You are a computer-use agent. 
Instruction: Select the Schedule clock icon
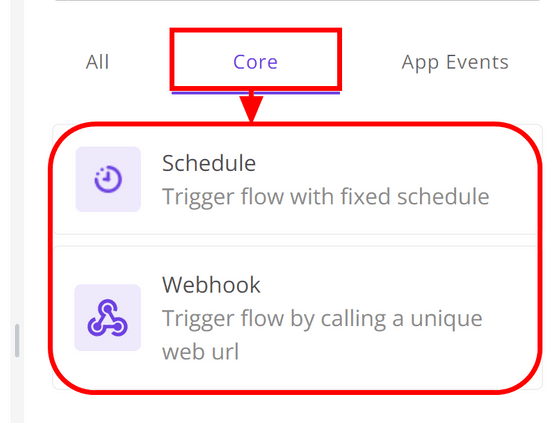[x=108, y=179]
